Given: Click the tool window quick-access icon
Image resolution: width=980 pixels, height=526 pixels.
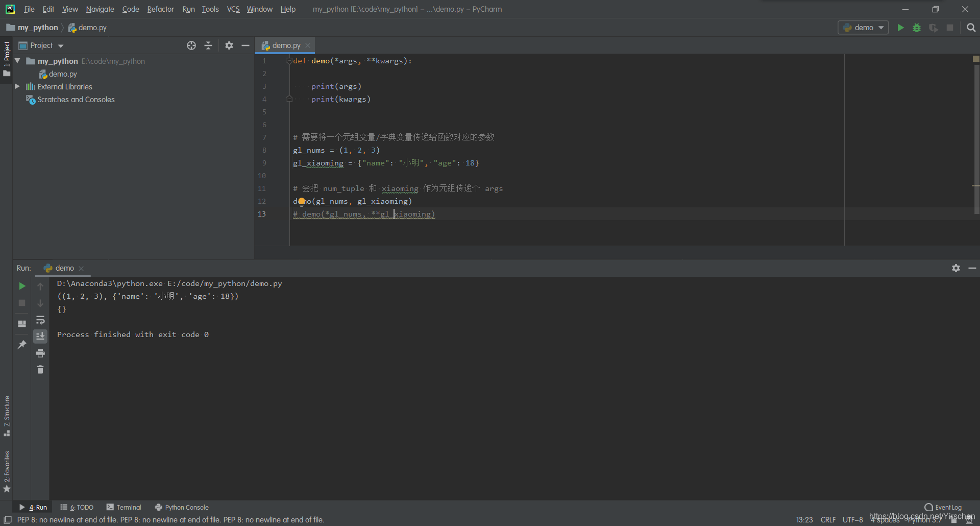Looking at the screenshot, I should 8,520.
